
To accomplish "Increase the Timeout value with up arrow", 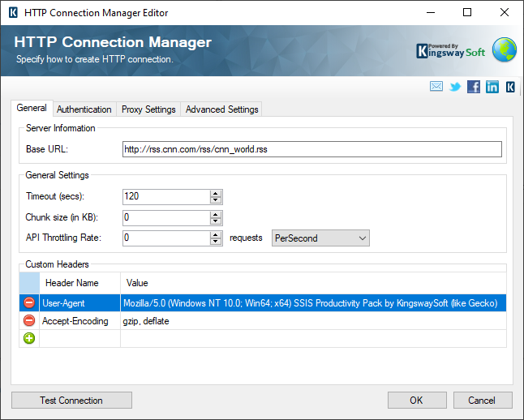I will coord(216,194).
